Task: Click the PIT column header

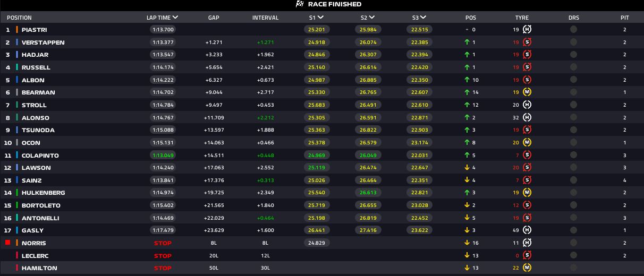Action: pyautogui.click(x=625, y=18)
